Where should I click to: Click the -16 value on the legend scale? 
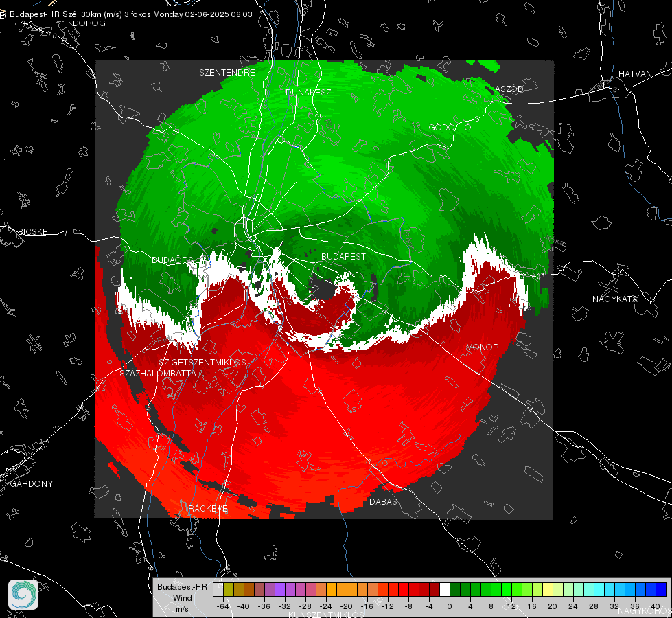click(367, 606)
